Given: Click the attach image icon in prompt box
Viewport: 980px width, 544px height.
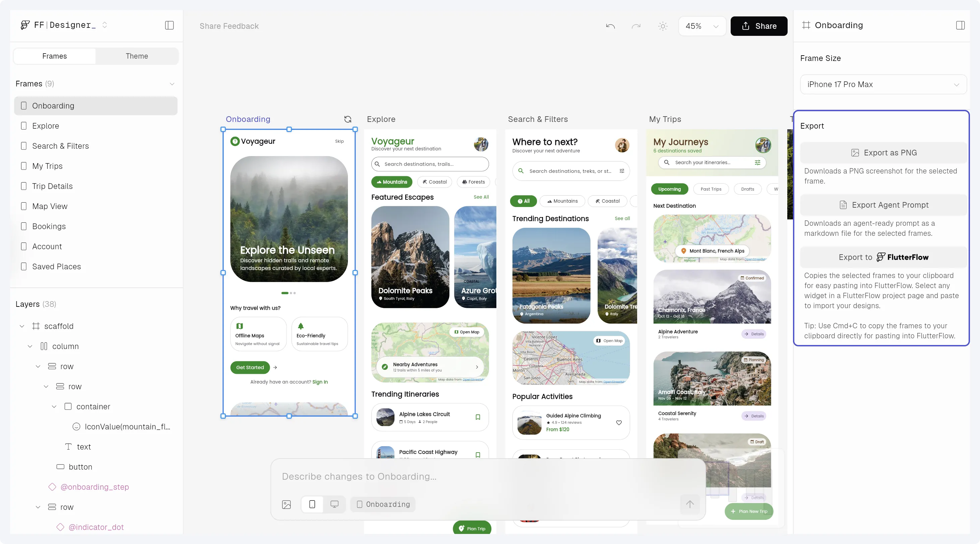Looking at the screenshot, I should [287, 504].
